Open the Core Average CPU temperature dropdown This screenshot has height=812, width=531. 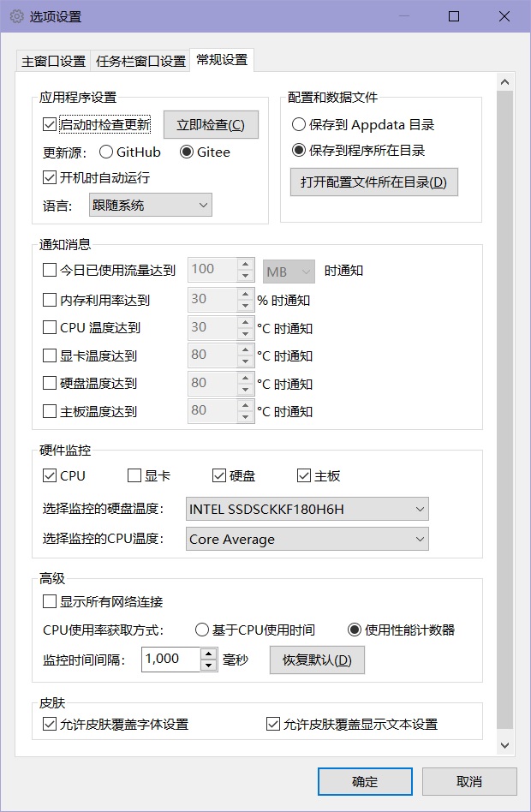307,540
